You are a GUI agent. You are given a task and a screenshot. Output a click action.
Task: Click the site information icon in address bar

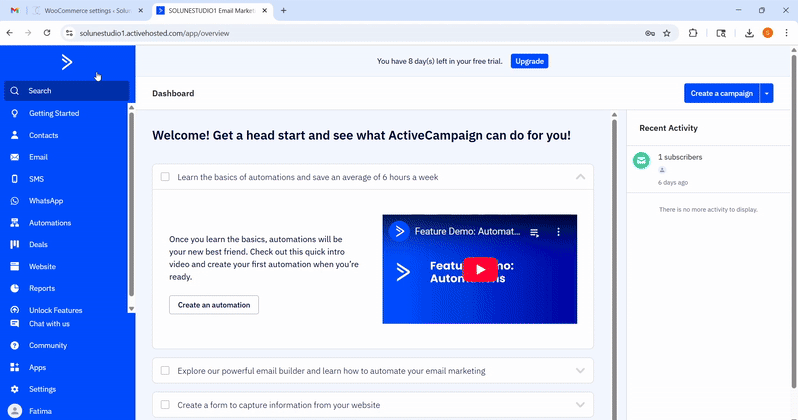tap(69, 33)
